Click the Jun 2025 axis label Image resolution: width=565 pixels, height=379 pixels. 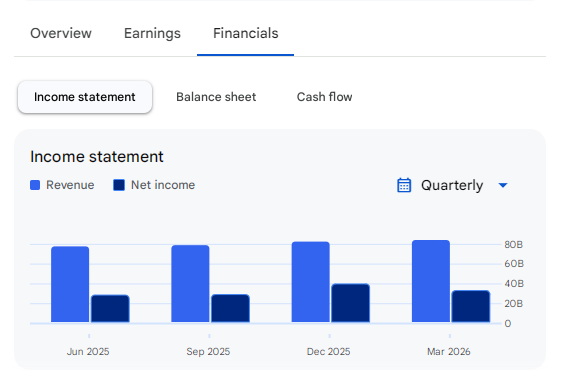tap(88, 352)
